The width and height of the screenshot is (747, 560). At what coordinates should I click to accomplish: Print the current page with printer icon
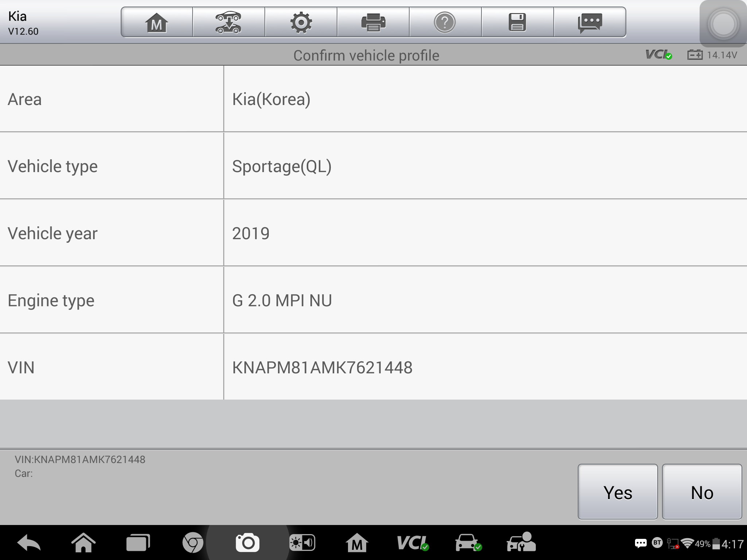coord(373,22)
